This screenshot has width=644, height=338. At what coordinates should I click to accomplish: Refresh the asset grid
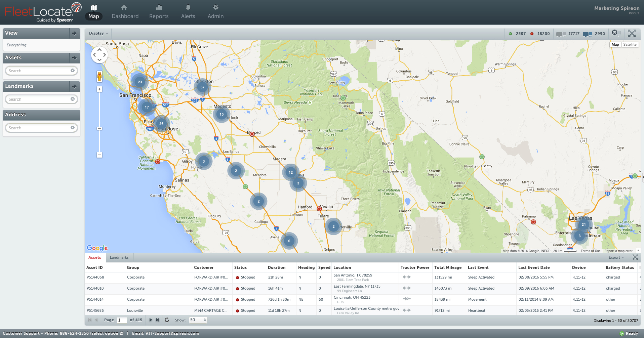[167, 320]
